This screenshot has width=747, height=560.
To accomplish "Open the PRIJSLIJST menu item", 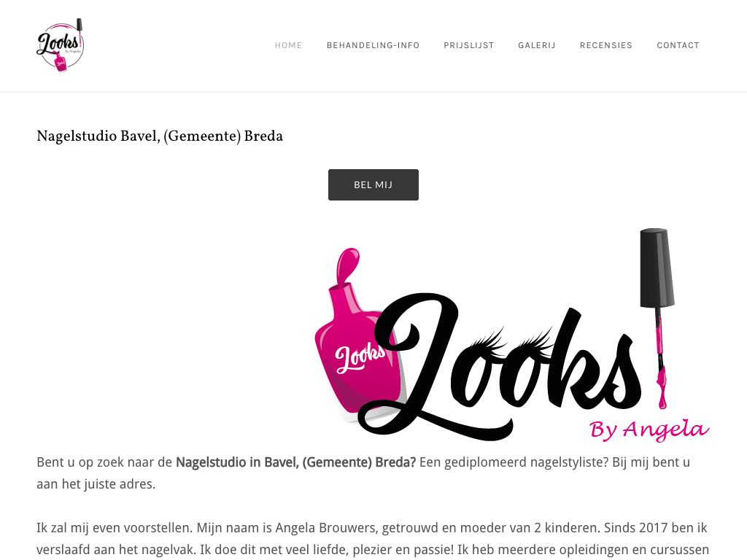I will 469,45.
